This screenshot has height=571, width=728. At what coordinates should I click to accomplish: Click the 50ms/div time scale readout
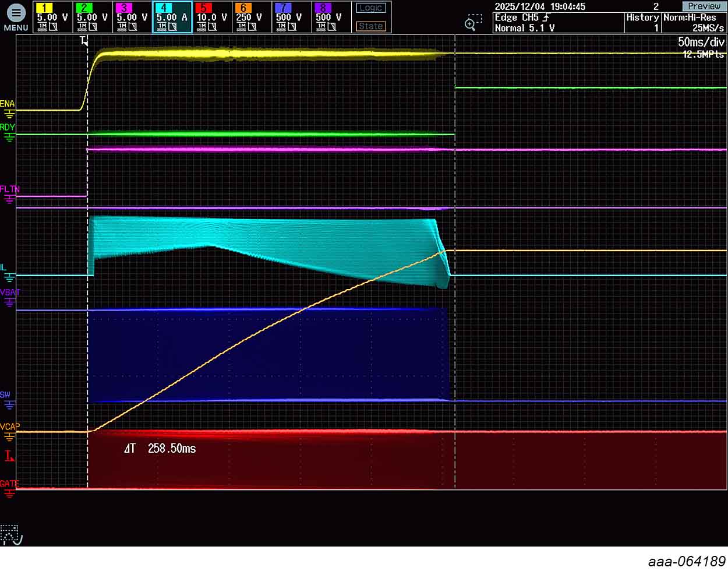click(701, 42)
